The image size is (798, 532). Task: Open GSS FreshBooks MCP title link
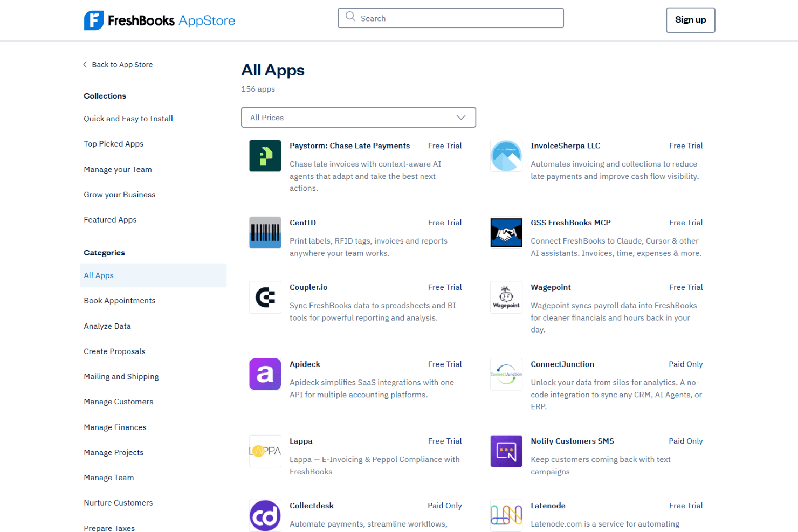(x=571, y=223)
